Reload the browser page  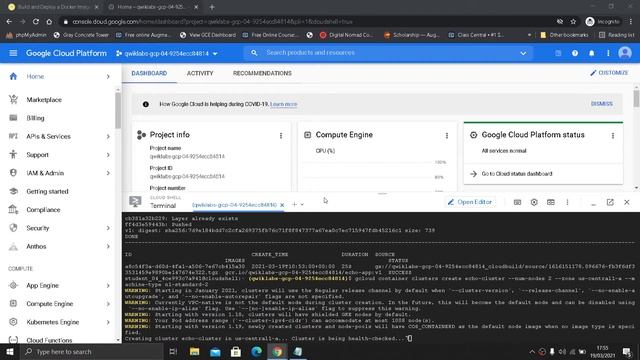36,22
